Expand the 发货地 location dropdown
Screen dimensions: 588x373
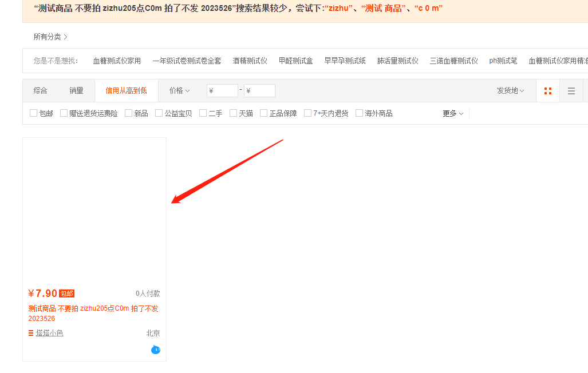[x=510, y=90]
